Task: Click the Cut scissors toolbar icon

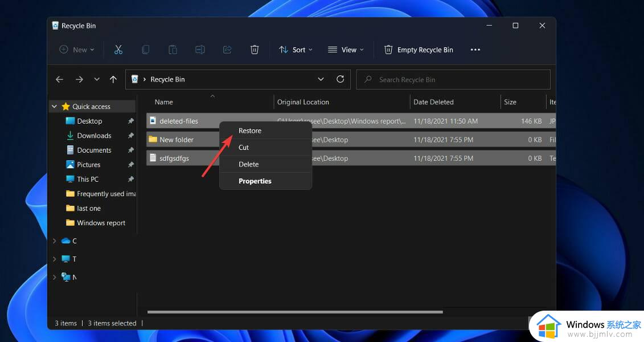Action: pos(118,50)
